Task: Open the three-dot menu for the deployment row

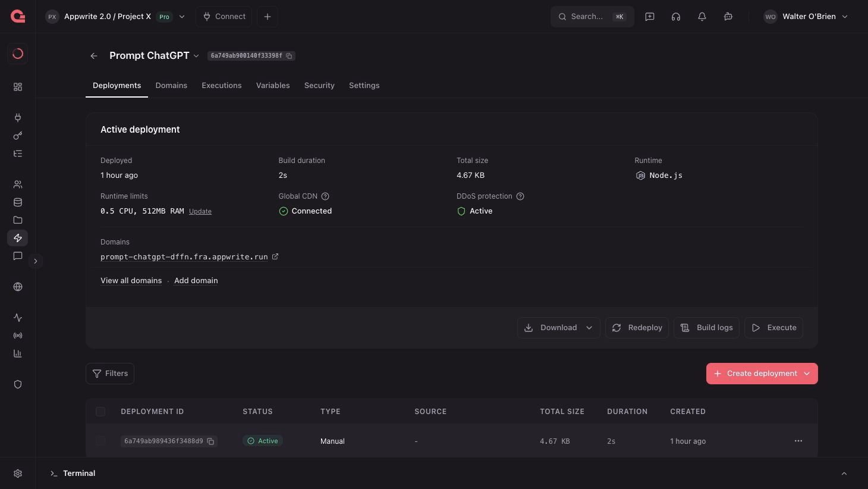Action: [x=798, y=441]
